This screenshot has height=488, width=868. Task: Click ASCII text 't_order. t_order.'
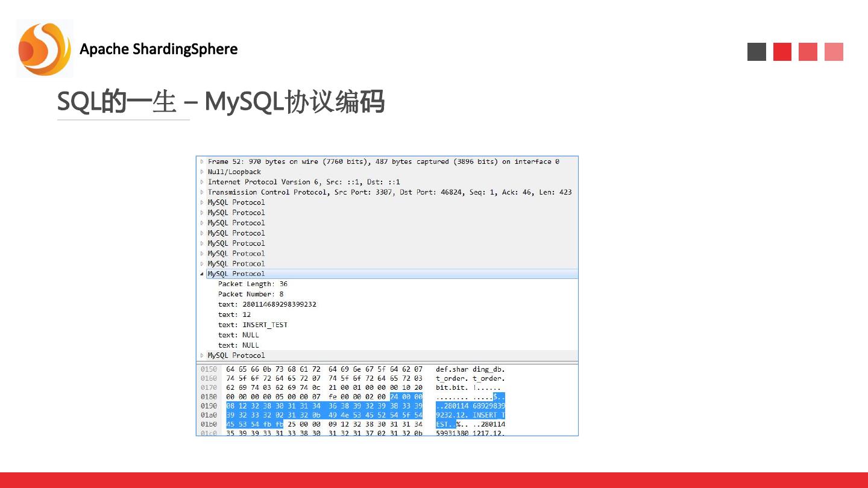[470, 378]
